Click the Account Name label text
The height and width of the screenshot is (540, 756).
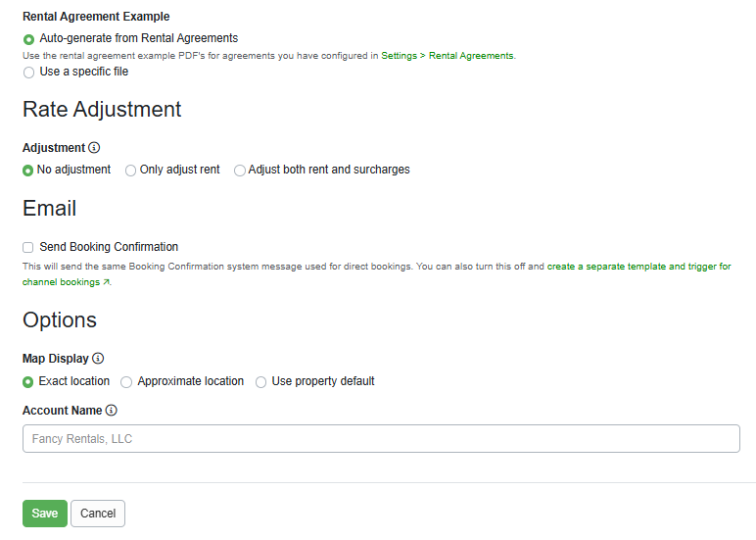[63, 411]
